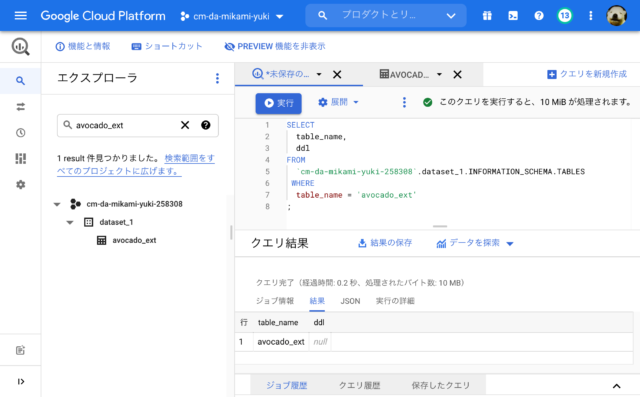This screenshot has height=397, width=640.
Task: Open the BI Engine gear icon in sidebar
Action: click(x=20, y=184)
